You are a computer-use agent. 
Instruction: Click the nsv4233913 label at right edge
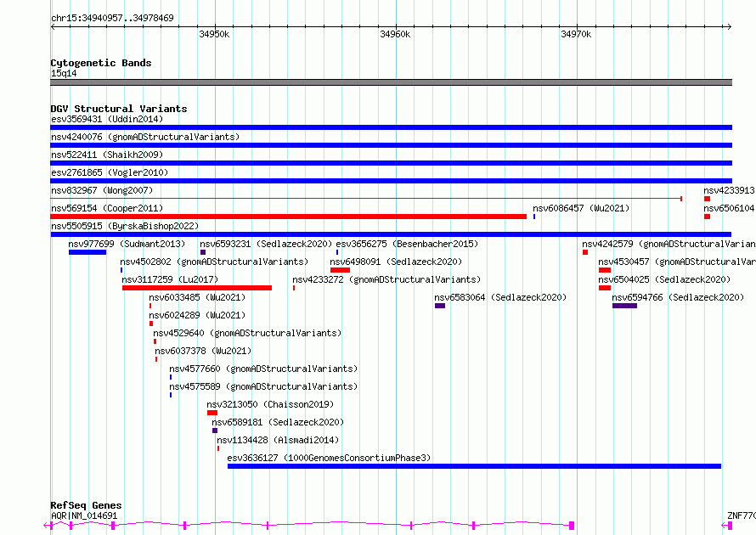point(729,190)
